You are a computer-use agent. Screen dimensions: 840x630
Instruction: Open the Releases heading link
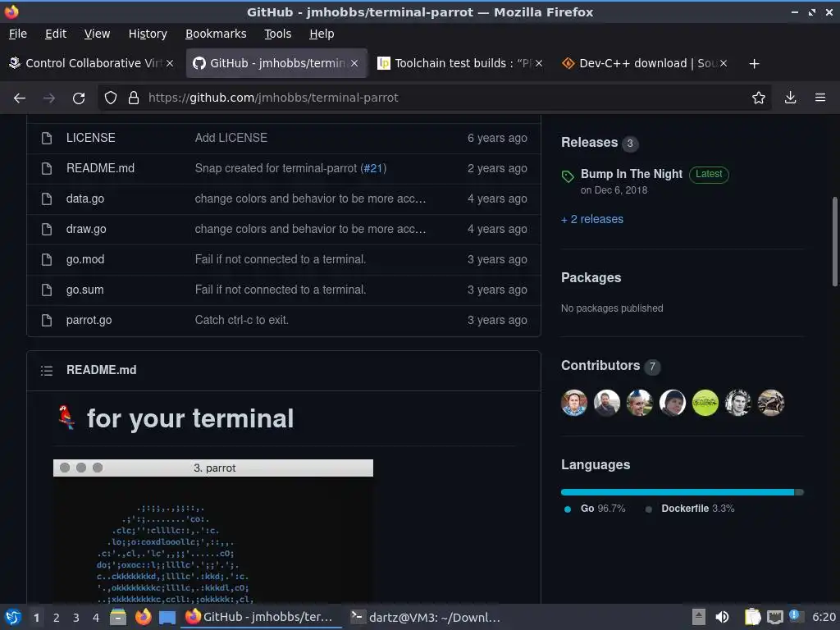[x=589, y=143]
